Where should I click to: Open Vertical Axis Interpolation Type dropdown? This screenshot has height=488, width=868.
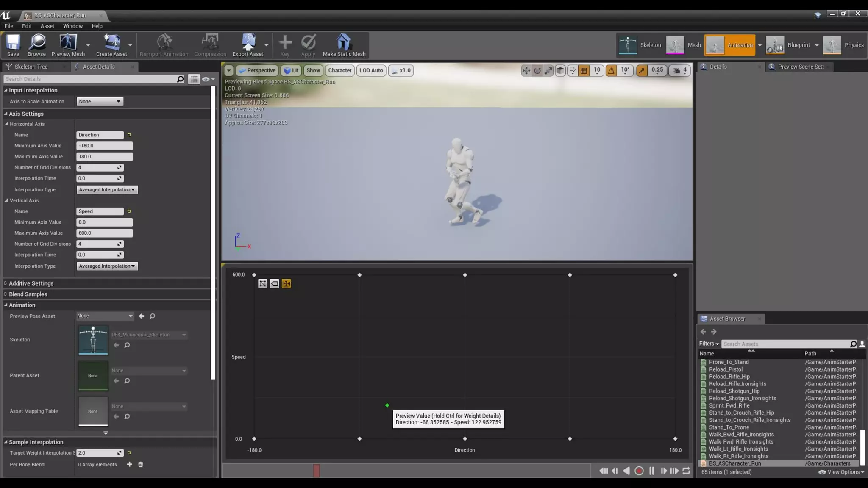click(107, 266)
